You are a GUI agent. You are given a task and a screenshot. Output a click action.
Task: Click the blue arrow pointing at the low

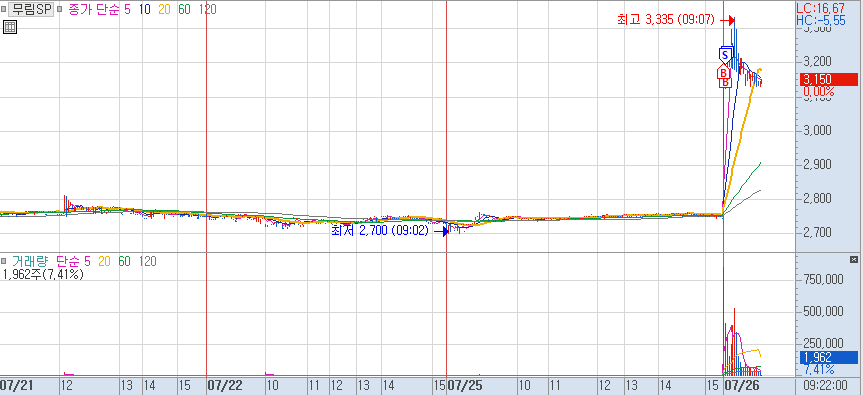(x=441, y=232)
